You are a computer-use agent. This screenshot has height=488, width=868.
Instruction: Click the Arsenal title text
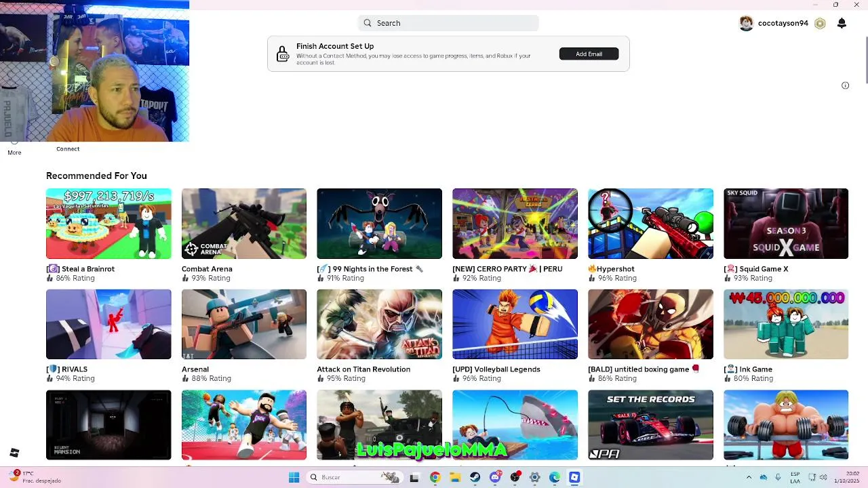coord(195,369)
